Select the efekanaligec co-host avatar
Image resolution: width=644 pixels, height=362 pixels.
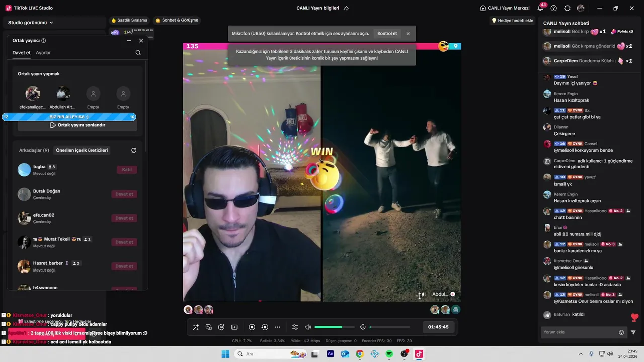pos(33,94)
